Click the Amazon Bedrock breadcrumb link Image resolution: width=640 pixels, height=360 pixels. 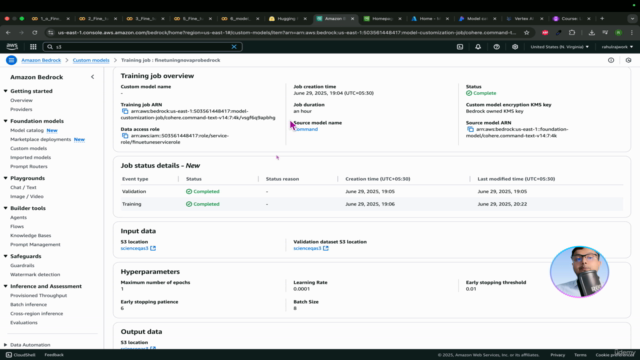[x=41, y=60]
